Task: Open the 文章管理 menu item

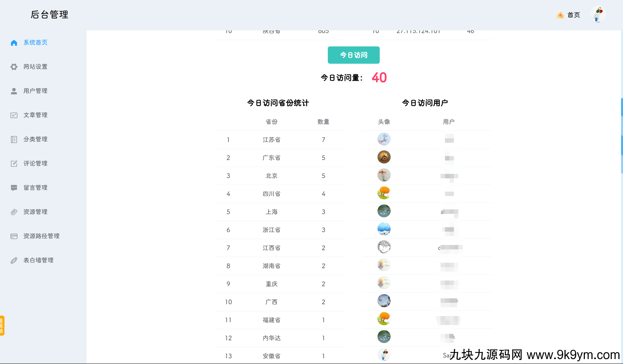Action: [x=35, y=115]
